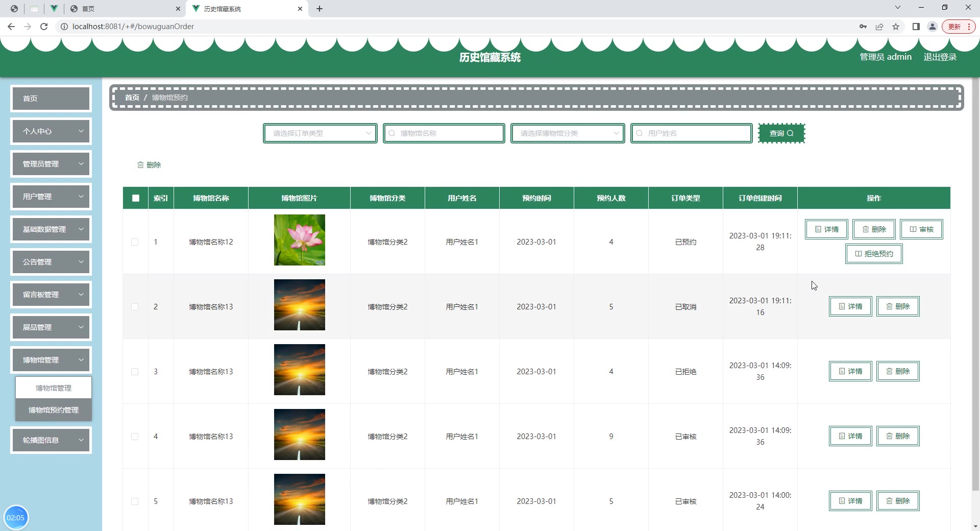Open the sunset photo in row 3
This screenshot has height=531, width=980.
click(x=300, y=370)
